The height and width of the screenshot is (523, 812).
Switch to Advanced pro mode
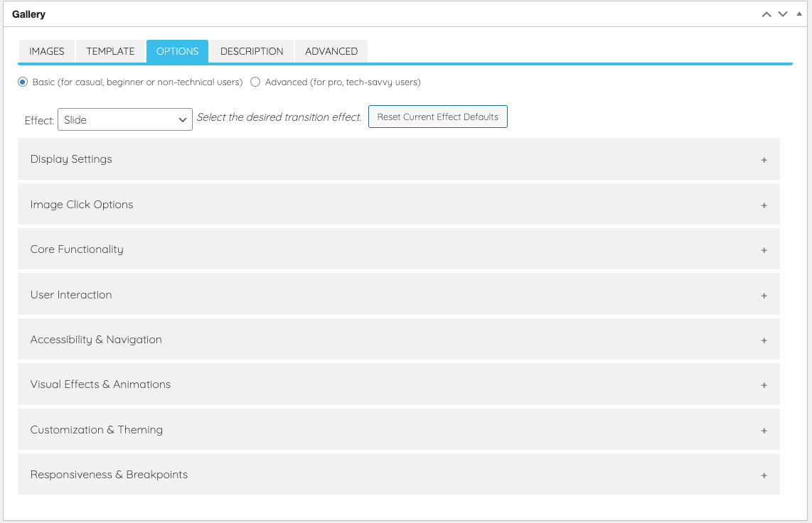255,82
